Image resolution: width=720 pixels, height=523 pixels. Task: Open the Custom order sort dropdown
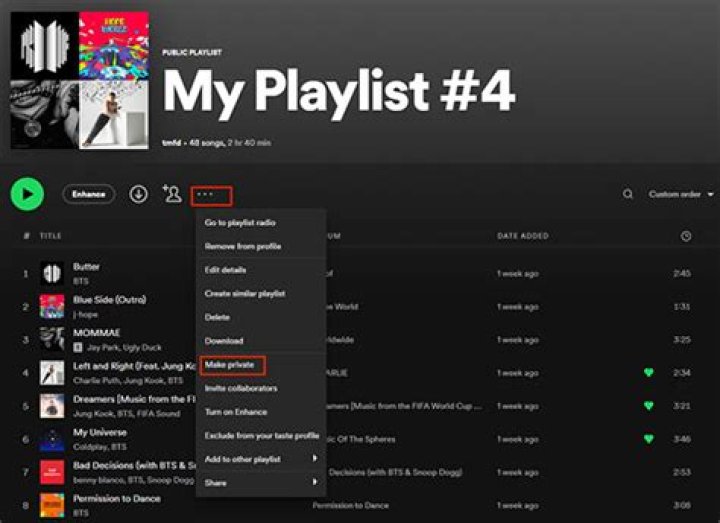(x=681, y=194)
